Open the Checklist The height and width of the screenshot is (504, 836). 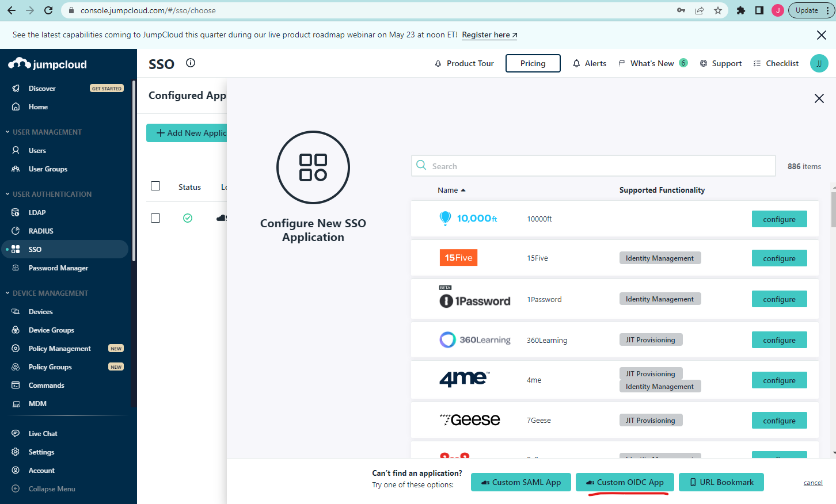[x=776, y=63]
